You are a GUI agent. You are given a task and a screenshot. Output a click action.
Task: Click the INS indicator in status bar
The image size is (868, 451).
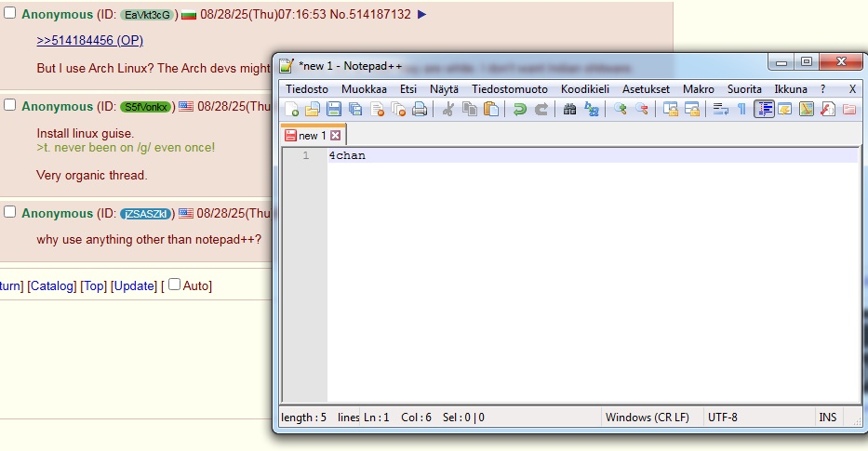click(828, 418)
